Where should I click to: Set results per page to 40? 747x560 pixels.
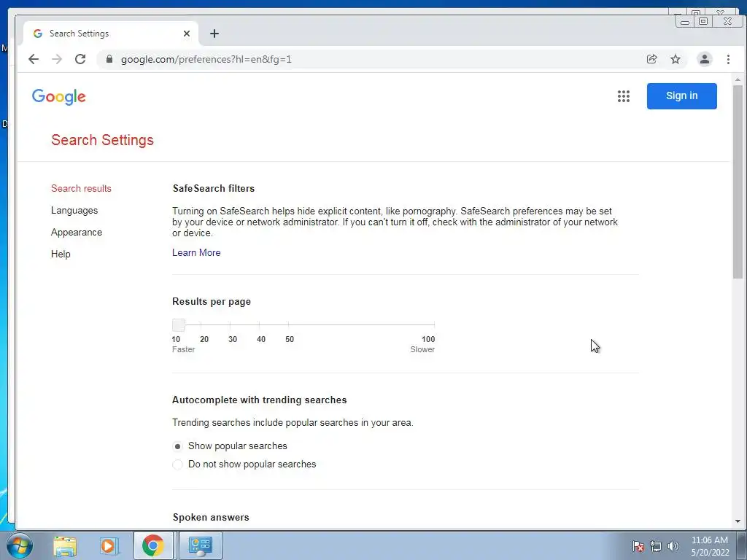coord(259,324)
